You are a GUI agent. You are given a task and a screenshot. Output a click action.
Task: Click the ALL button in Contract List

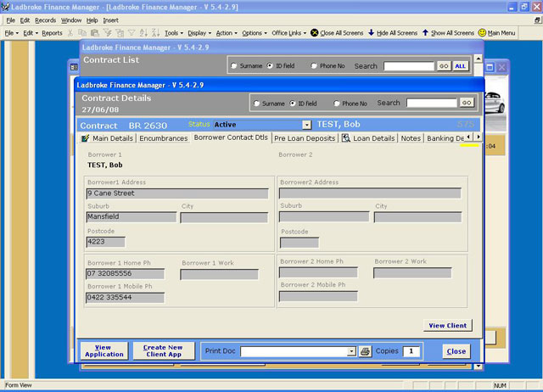(x=460, y=66)
